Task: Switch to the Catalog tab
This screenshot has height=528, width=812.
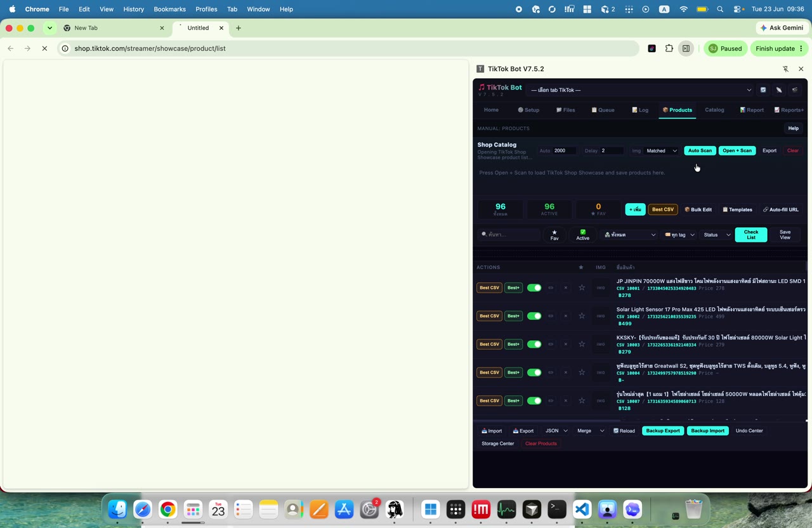Action: [x=714, y=110]
